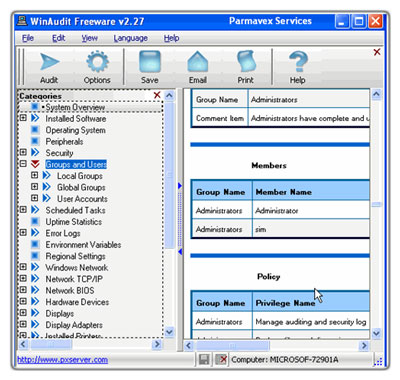Click the report pane horizontal scrollbar thumb
This screenshot has width=400, height=380.
coord(233,345)
